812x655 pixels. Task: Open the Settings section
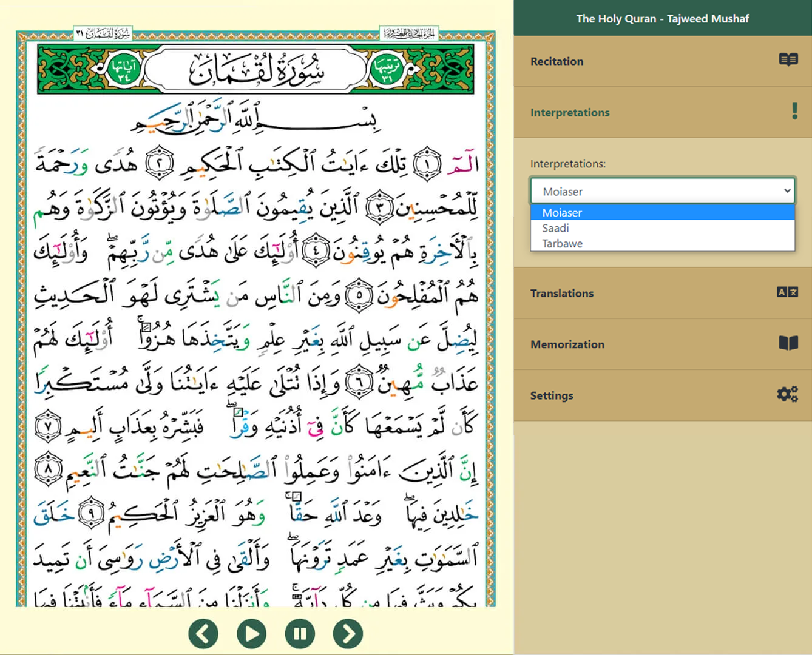pos(663,395)
